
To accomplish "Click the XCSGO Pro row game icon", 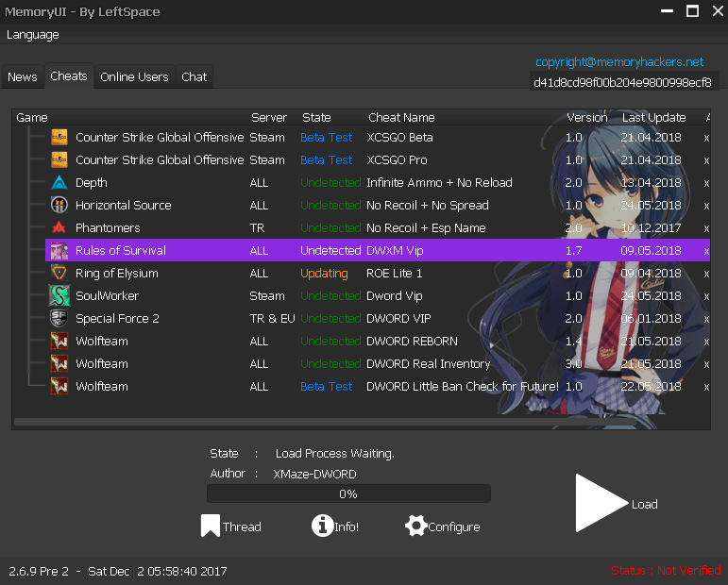I will pyautogui.click(x=59, y=160).
